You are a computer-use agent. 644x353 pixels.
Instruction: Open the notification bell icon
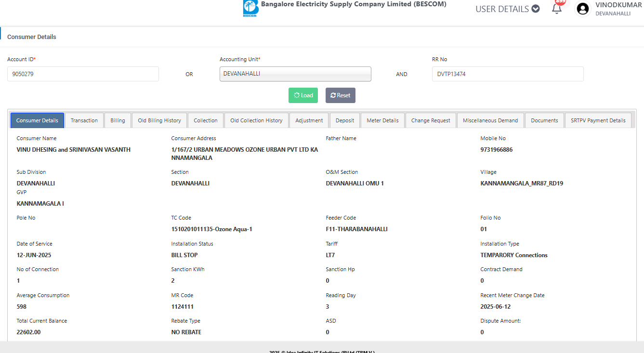click(x=557, y=8)
